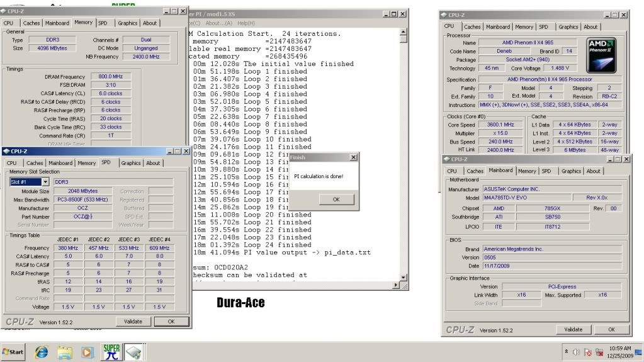Expand the Slot #1 memory slot dropdown
Viewport: 644px width, 362px height.
pos(45,182)
